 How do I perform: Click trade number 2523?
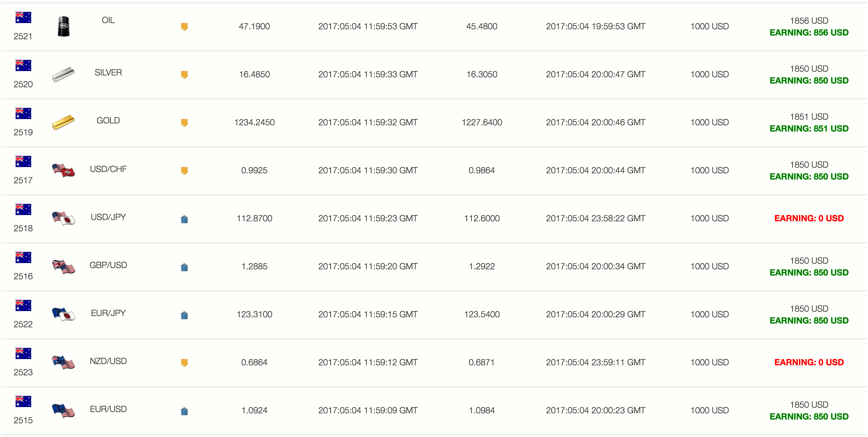point(23,372)
